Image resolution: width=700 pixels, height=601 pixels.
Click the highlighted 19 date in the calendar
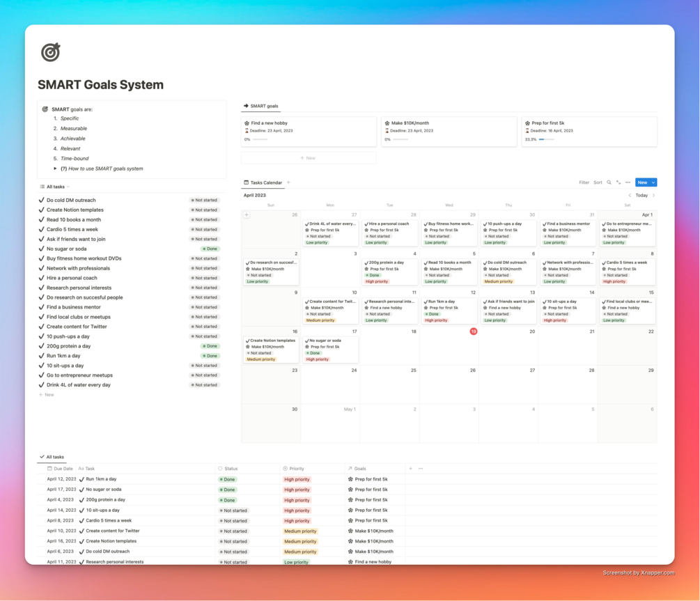point(473,331)
